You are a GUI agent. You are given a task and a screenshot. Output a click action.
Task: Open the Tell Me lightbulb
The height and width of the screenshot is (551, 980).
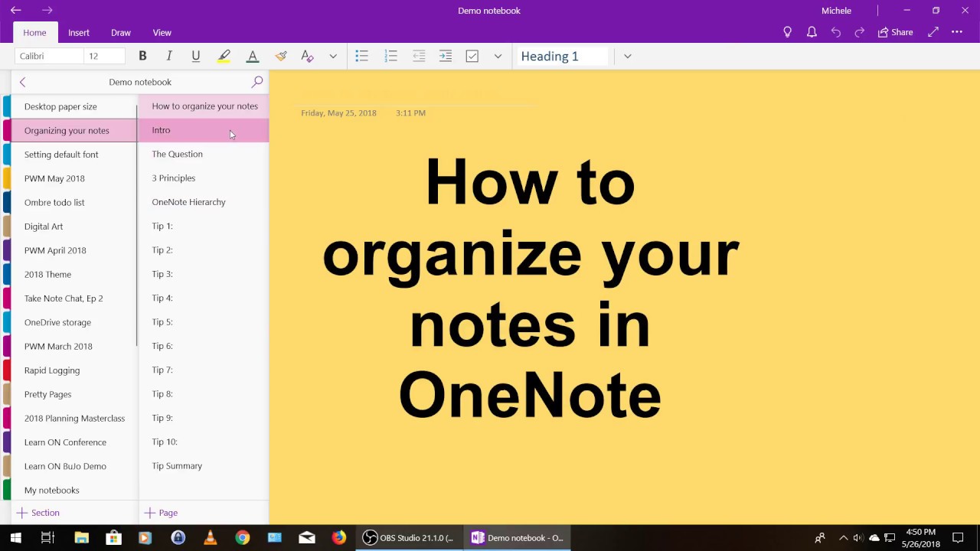787,32
